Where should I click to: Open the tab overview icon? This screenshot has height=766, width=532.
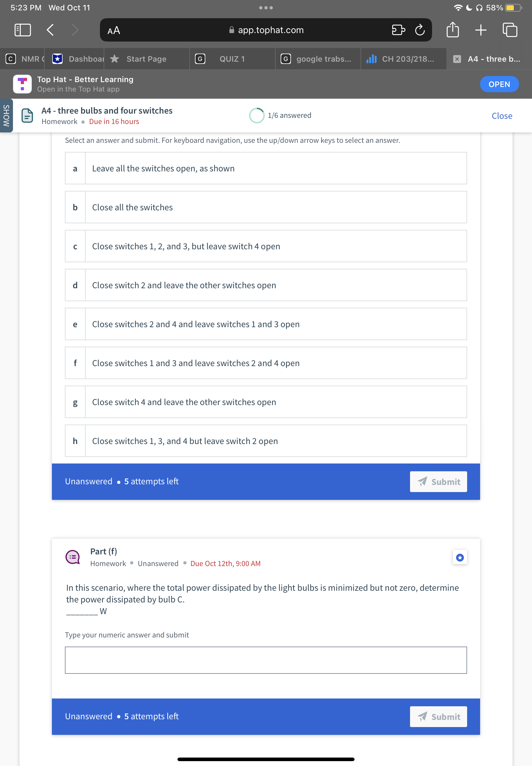pos(509,30)
